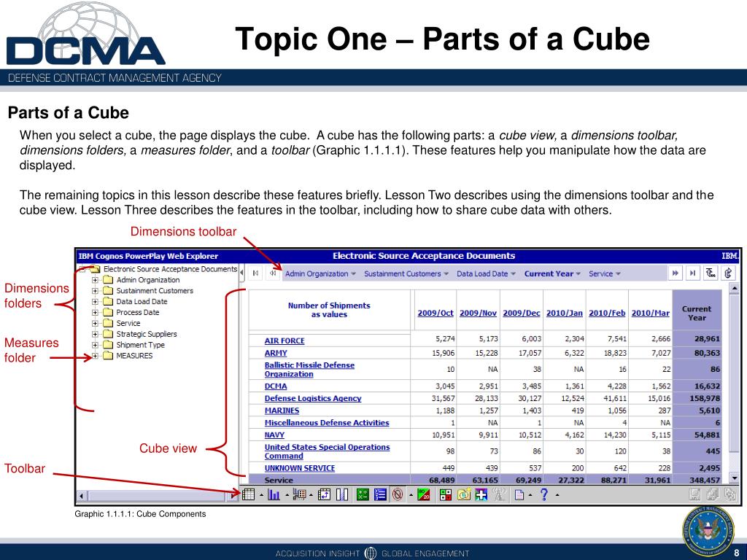Open the Defense Logistics Agency link

313,399
